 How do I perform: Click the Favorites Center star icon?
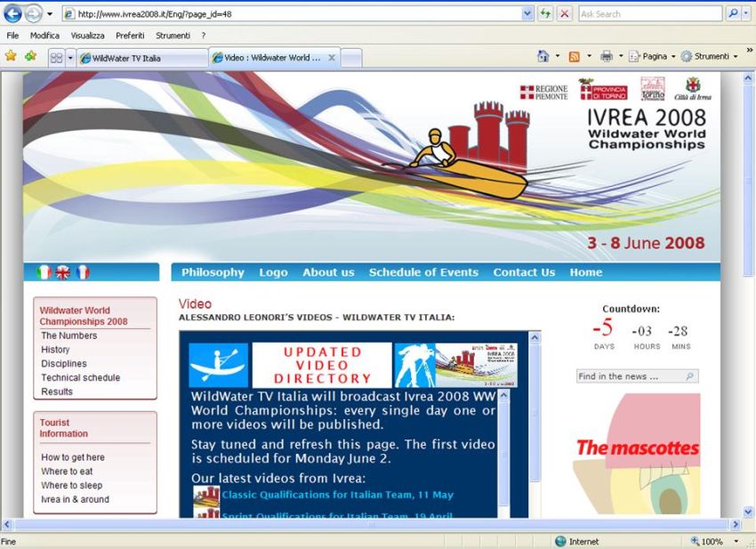(x=11, y=56)
